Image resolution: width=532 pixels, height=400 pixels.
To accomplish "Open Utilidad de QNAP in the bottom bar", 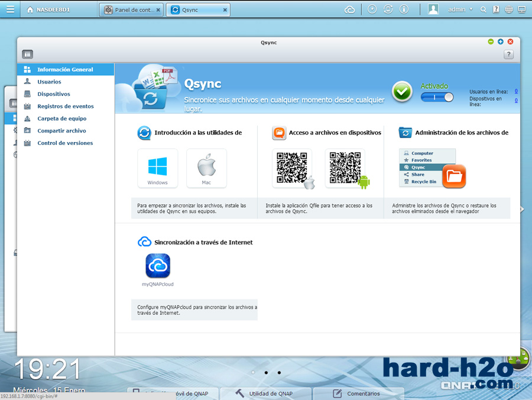I will tap(266, 393).
